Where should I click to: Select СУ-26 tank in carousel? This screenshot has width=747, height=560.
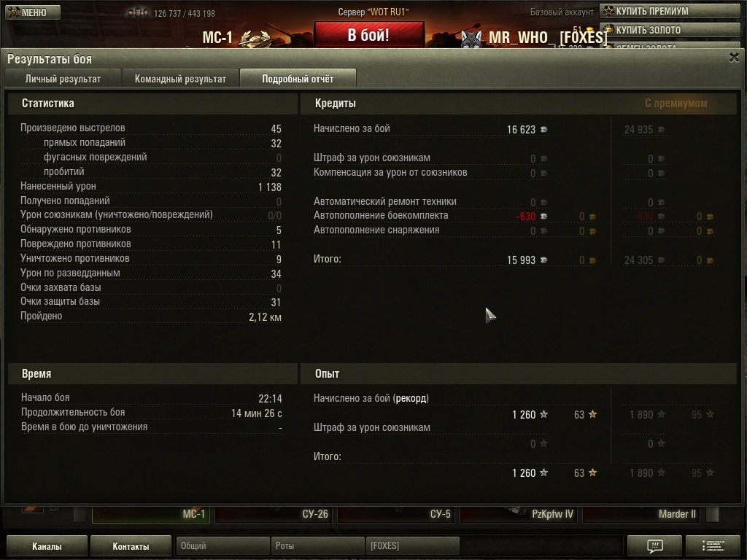click(x=274, y=514)
